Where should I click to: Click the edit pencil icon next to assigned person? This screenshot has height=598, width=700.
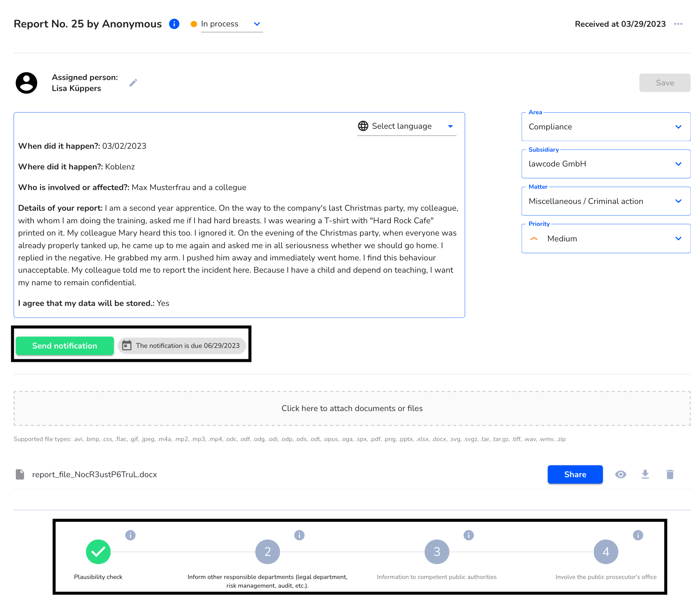tap(132, 83)
